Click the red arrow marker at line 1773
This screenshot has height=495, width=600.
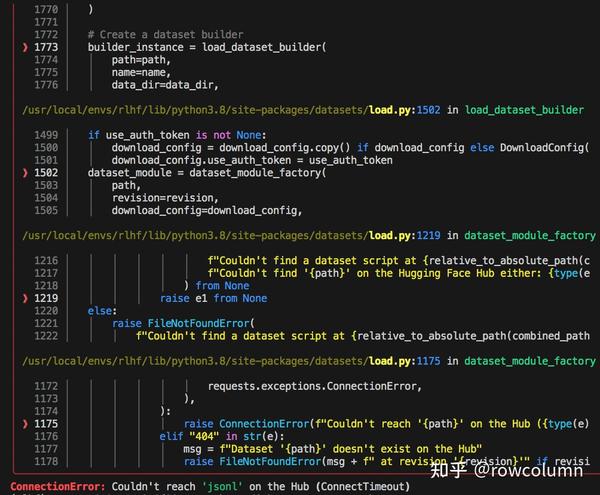(x=25, y=47)
